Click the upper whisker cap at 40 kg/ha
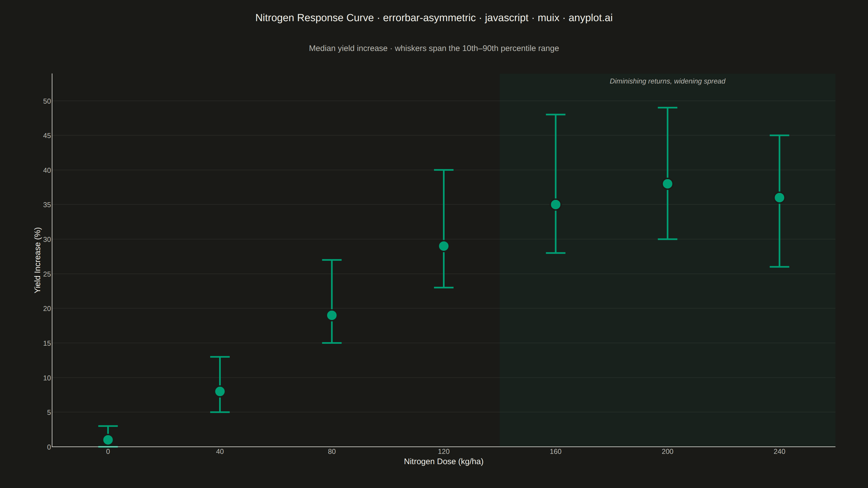The image size is (868, 488). 220,357
